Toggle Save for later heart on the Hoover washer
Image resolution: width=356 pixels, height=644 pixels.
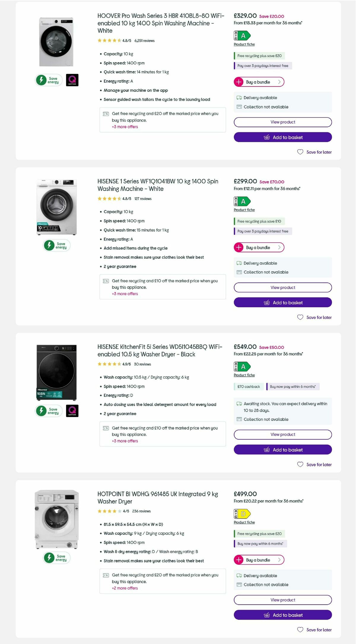click(300, 152)
